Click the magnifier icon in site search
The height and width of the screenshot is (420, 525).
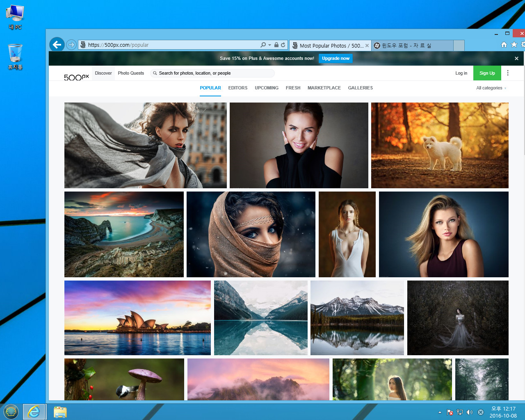155,73
